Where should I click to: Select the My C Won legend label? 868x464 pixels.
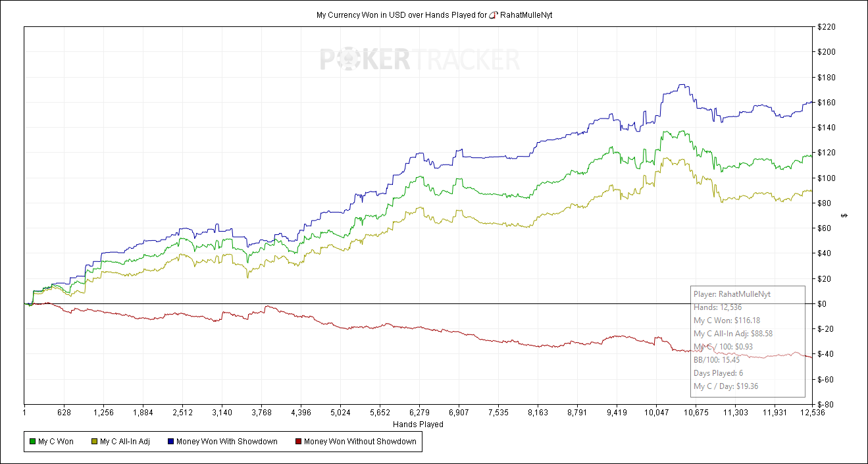pos(56,442)
